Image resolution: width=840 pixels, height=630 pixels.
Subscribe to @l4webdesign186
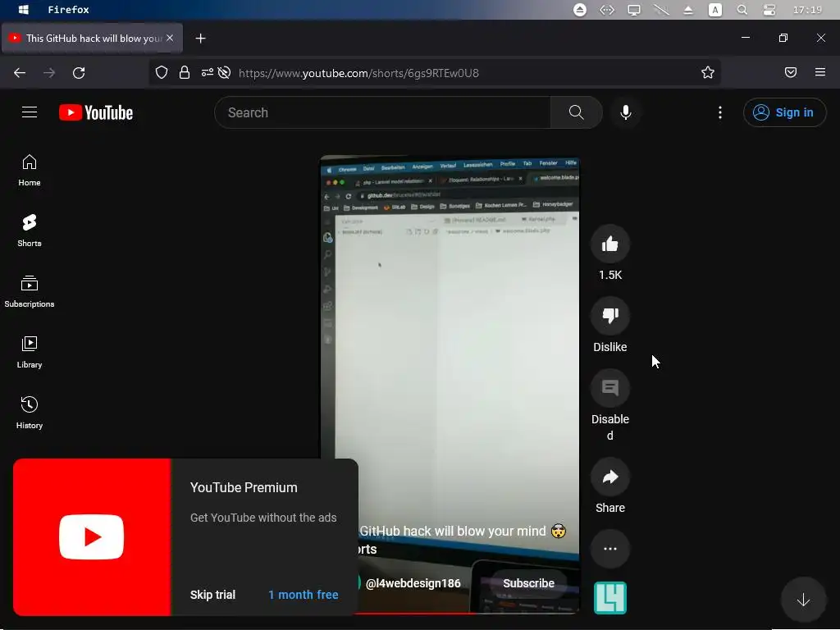coord(528,583)
